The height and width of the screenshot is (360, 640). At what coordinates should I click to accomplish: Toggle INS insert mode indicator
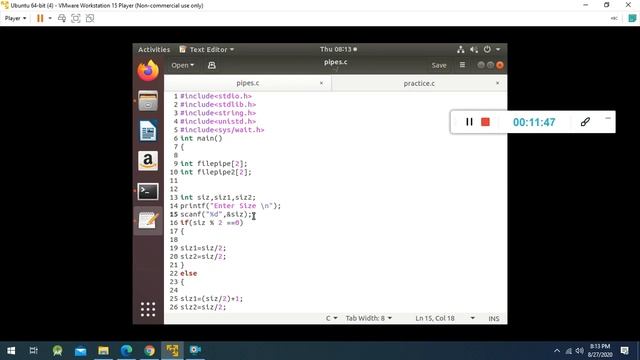494,318
